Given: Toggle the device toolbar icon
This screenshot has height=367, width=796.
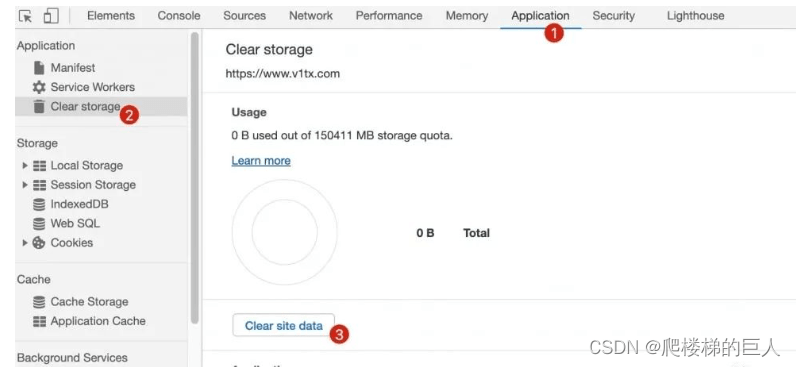Looking at the screenshot, I should pos(51,16).
